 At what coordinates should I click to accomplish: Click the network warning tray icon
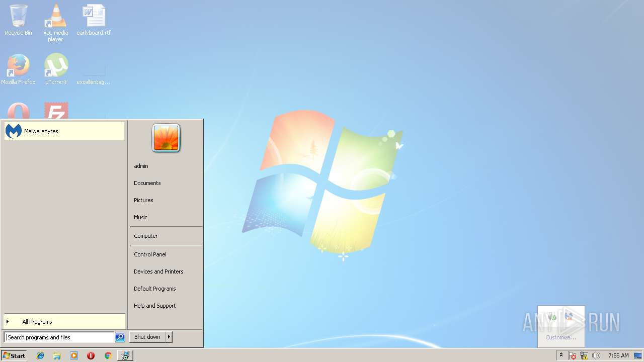584,355
